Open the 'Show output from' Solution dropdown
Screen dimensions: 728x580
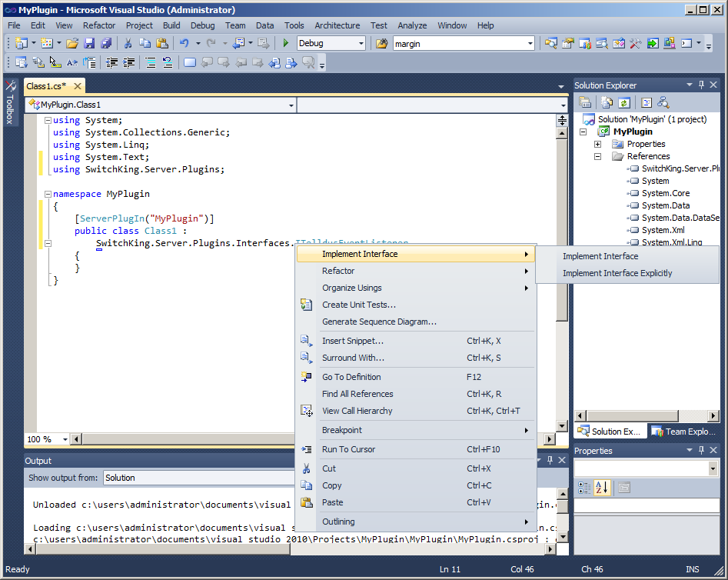[x=199, y=478]
